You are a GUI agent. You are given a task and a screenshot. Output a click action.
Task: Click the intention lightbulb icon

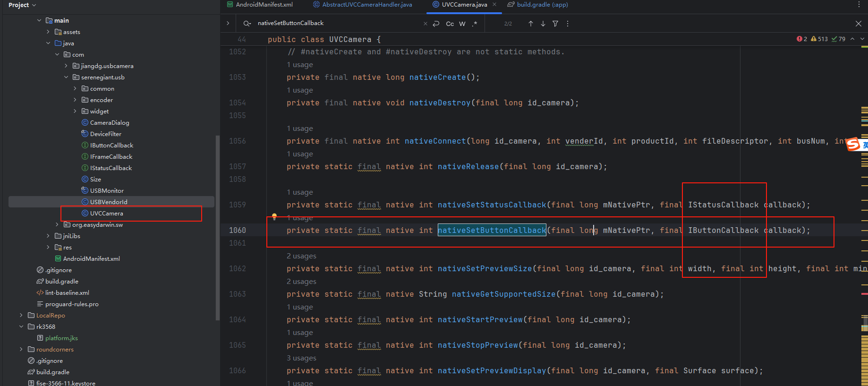274,217
